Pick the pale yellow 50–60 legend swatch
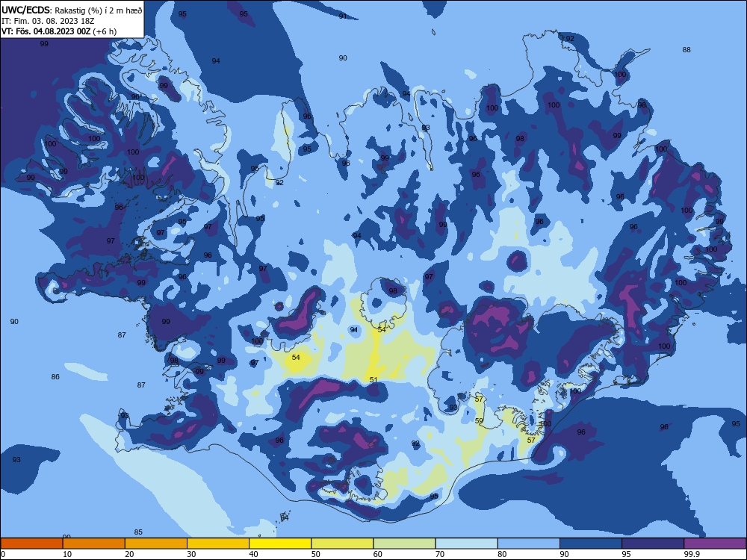This screenshot has height=560, width=747. (343, 544)
